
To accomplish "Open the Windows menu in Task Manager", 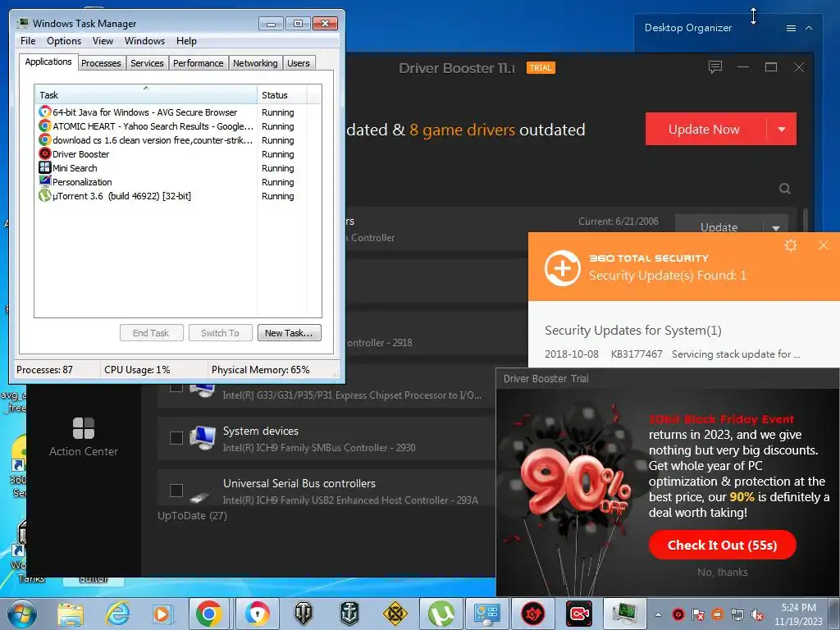I will (x=144, y=41).
